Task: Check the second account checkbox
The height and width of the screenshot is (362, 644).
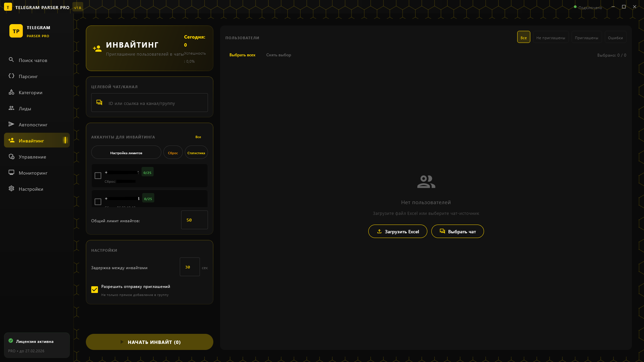Action: pyautogui.click(x=98, y=202)
